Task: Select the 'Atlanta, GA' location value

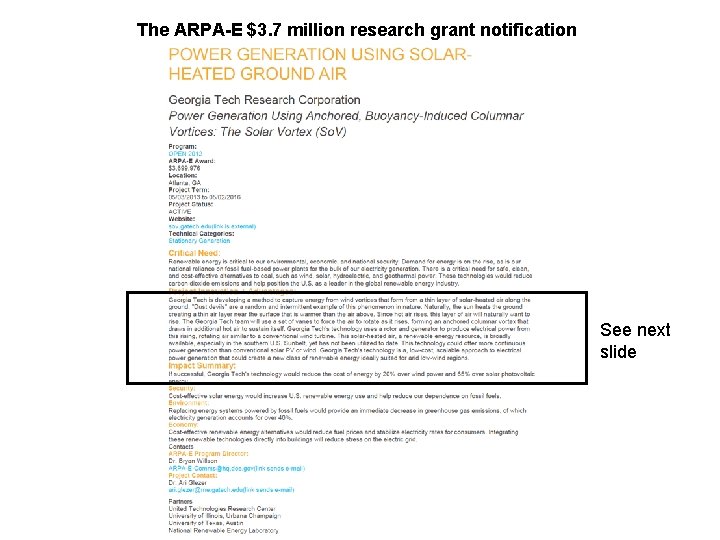Action: pos(185,183)
